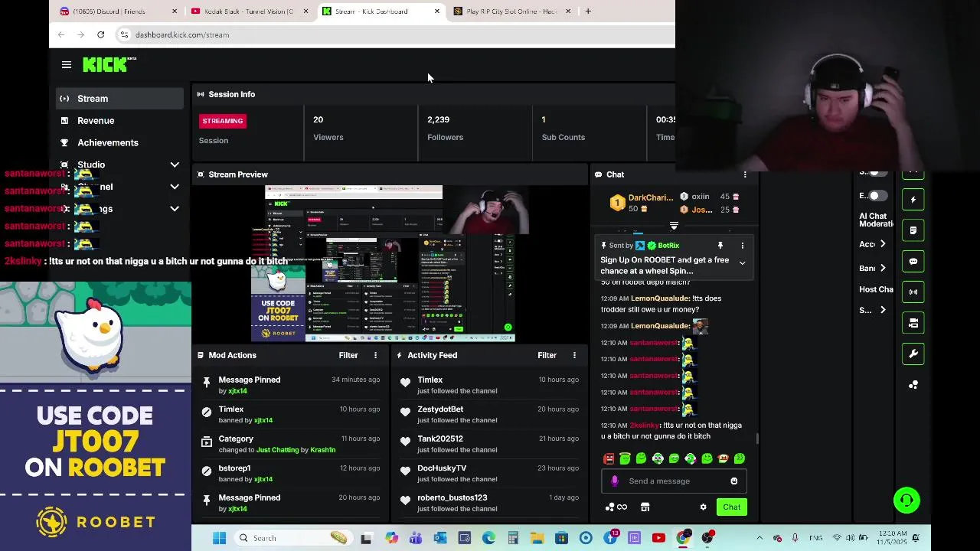Click the 2,239 Followers count
The width and height of the screenshot is (980, 551).
(438, 119)
